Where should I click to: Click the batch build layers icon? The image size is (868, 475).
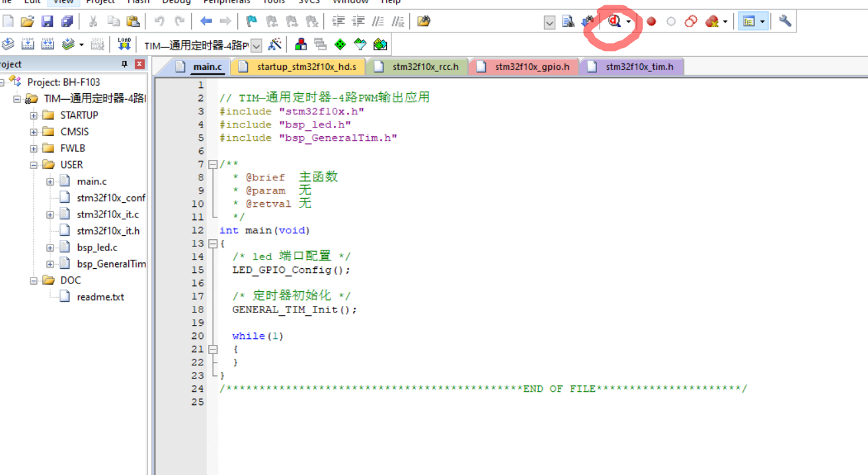(68, 44)
